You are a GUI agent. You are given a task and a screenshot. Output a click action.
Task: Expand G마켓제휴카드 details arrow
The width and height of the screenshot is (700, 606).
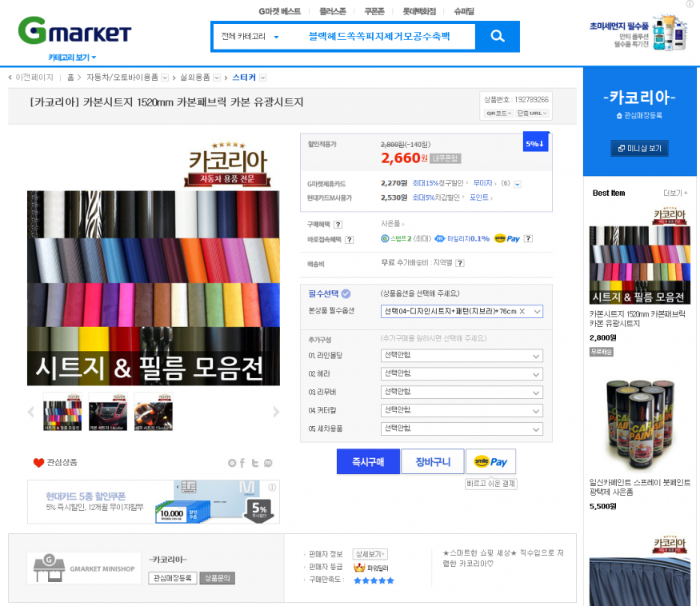pyautogui.click(x=518, y=184)
